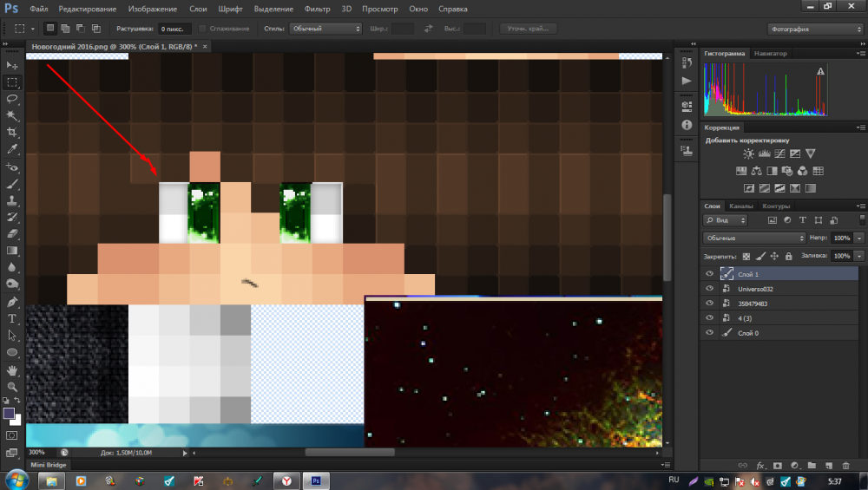The height and width of the screenshot is (490, 868).
Task: Add a Brightness/Contrast adjustment
Action: 748,154
